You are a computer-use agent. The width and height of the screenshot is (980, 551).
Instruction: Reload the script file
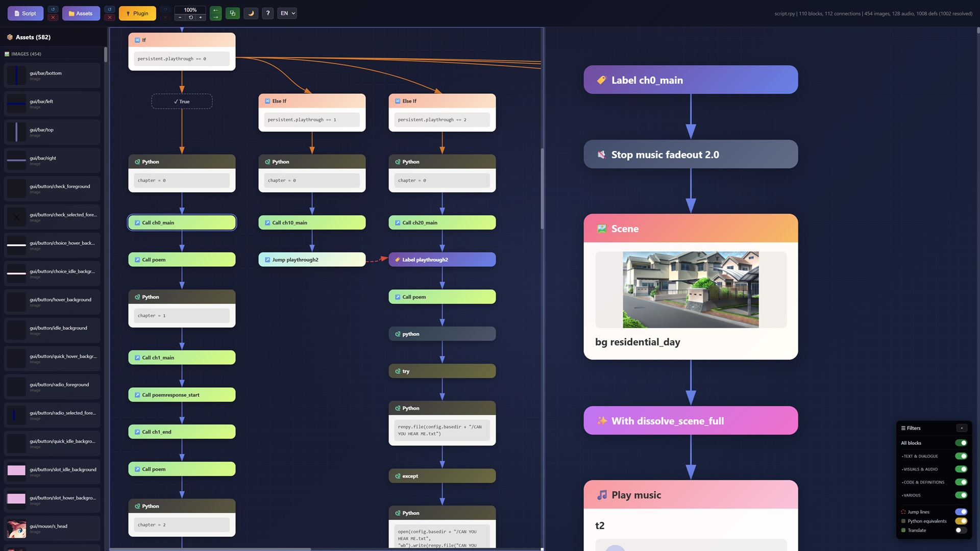[x=53, y=9]
